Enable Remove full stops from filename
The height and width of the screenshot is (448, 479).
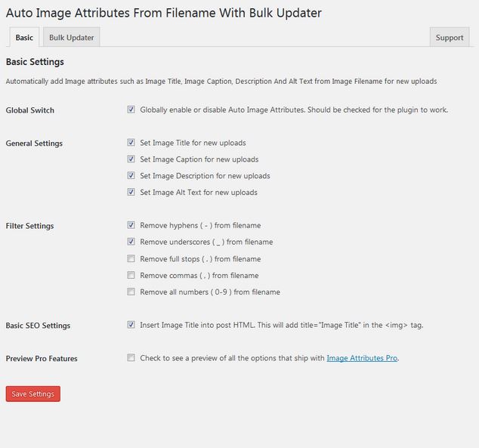[x=131, y=258]
